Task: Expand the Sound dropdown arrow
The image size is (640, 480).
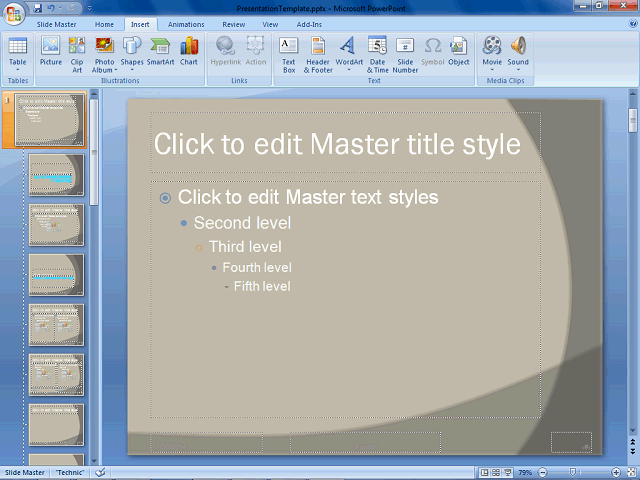Action: (x=518, y=70)
